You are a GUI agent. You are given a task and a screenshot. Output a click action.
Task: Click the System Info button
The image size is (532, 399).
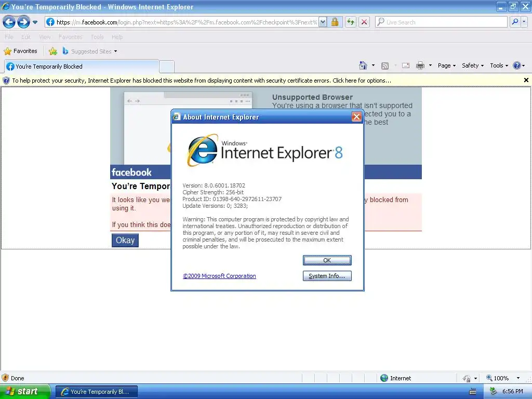click(327, 276)
